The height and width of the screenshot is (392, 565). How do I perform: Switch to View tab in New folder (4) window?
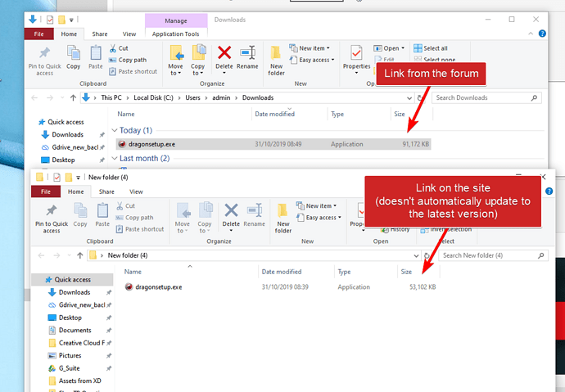(136, 191)
